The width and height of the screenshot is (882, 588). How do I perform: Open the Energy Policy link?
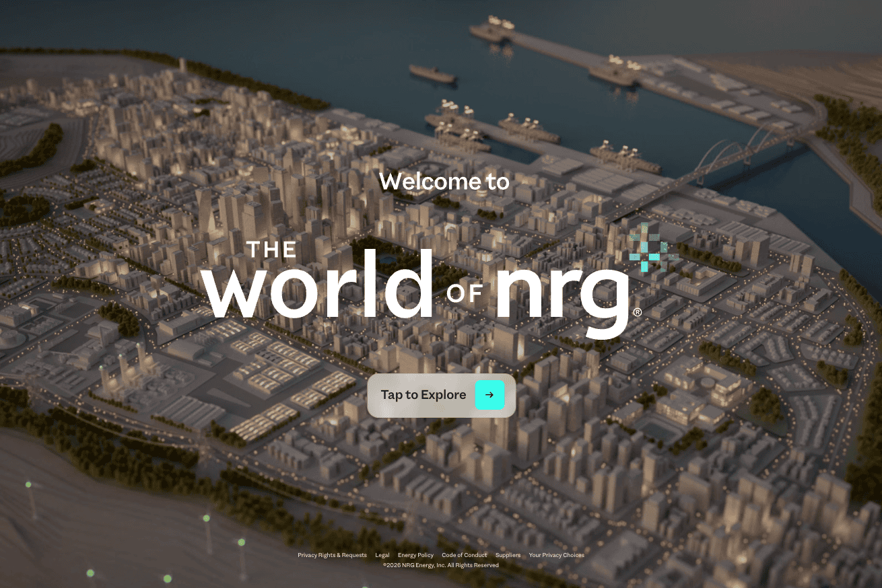(x=415, y=555)
